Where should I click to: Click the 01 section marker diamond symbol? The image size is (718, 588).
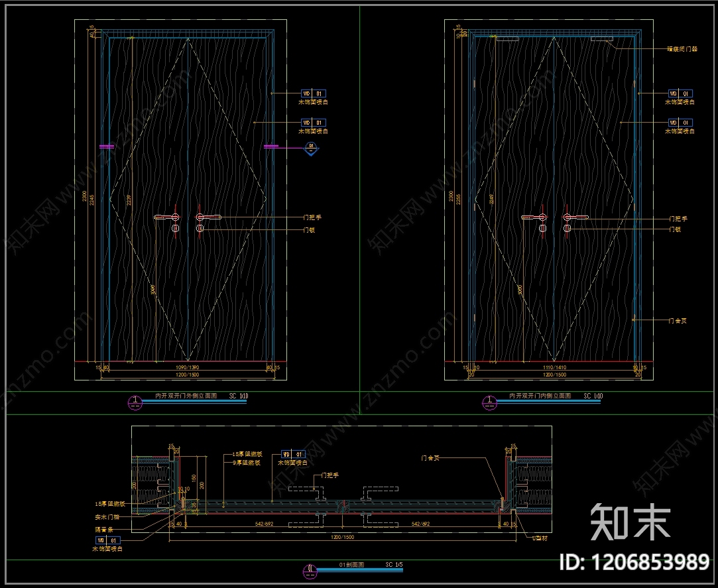coord(311,148)
